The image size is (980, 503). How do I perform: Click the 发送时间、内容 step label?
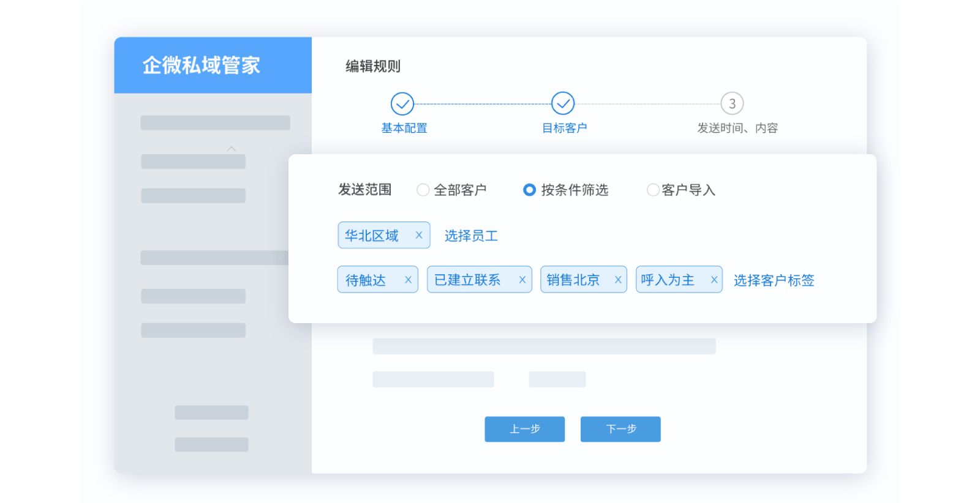737,128
